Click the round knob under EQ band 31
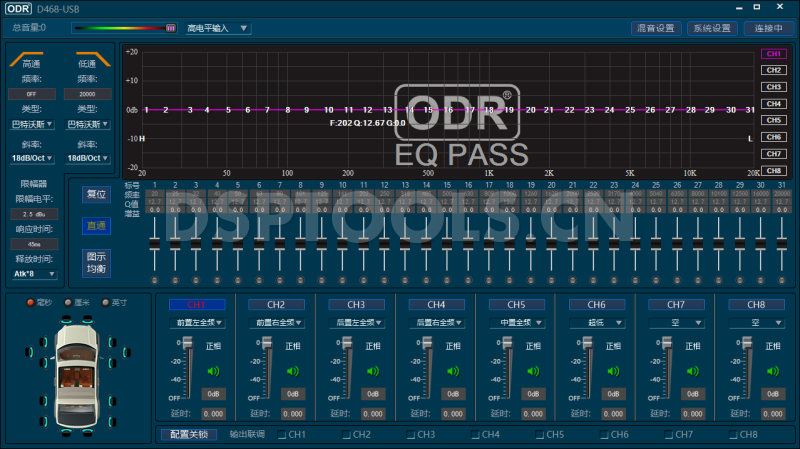800x449 pixels. coord(782,280)
